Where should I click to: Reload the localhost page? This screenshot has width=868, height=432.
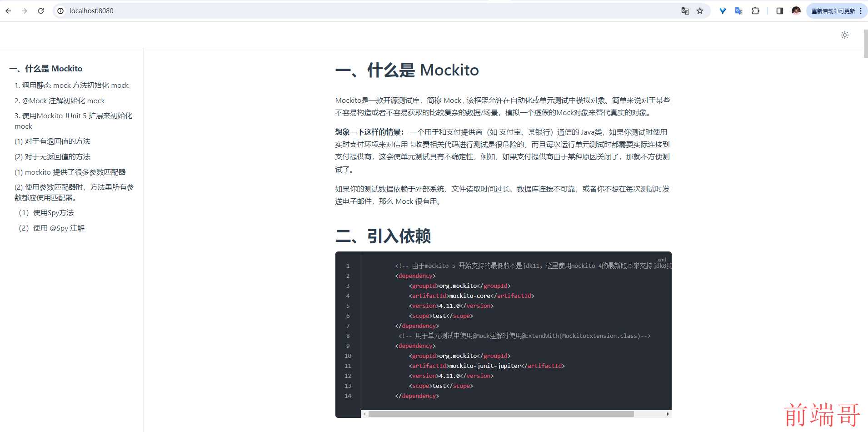click(x=41, y=11)
